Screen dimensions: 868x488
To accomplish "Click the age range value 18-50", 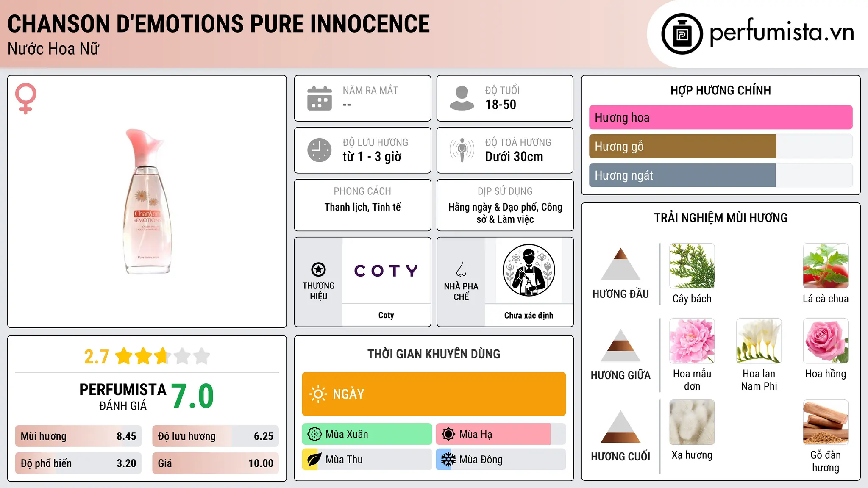I will 501,105.
